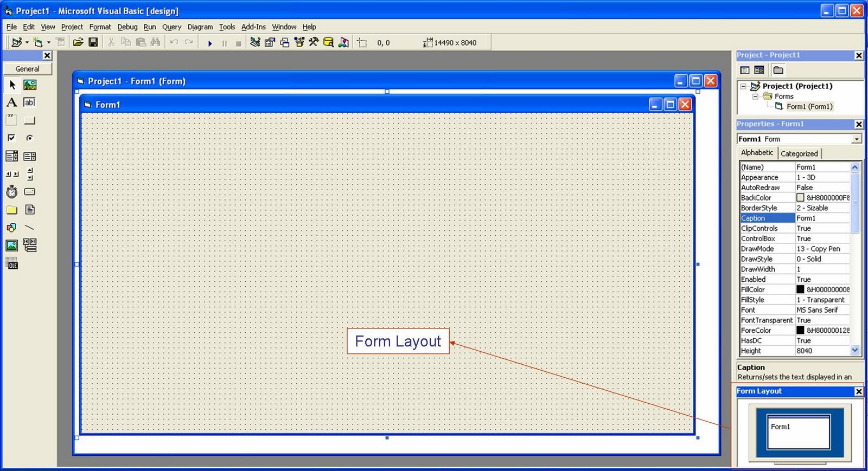This screenshot has width=868, height=471.
Task: Select the Line control tool
Action: tap(30, 228)
